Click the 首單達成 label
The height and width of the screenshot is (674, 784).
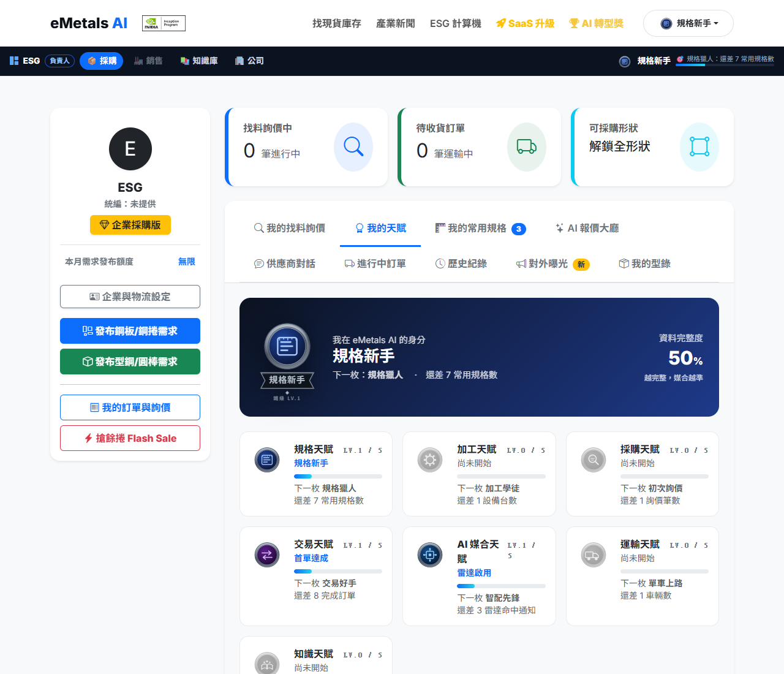click(311, 558)
